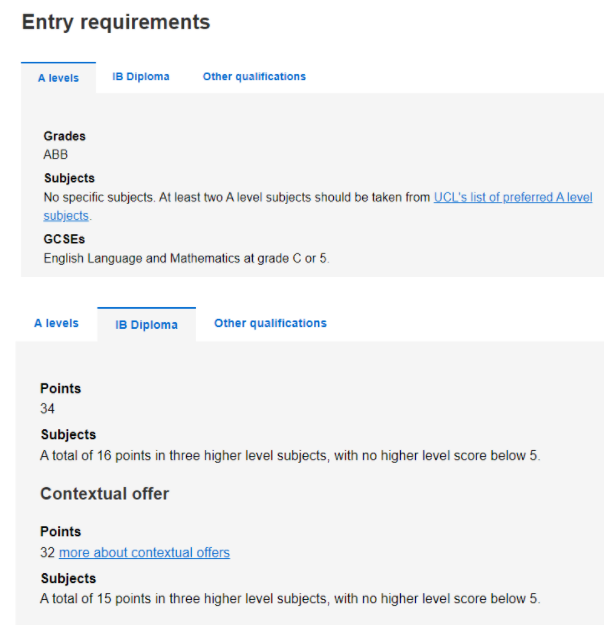Click the sentence mentioning 16 points

290,456
